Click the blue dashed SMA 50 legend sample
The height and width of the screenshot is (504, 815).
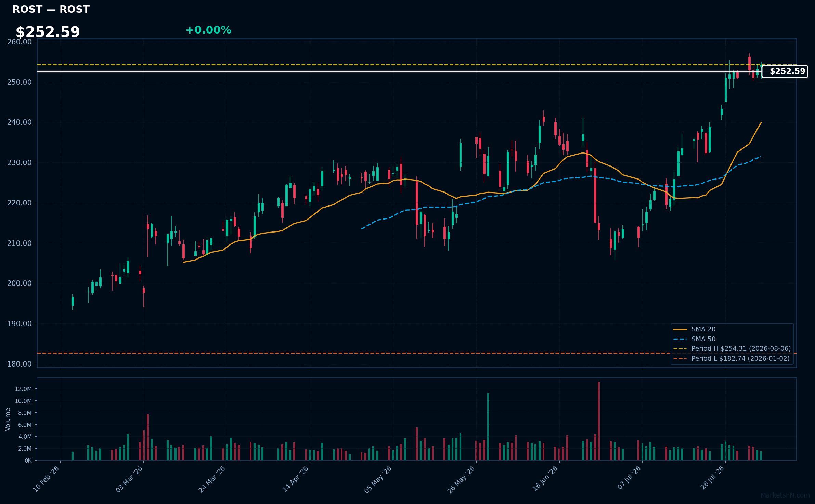680,339
